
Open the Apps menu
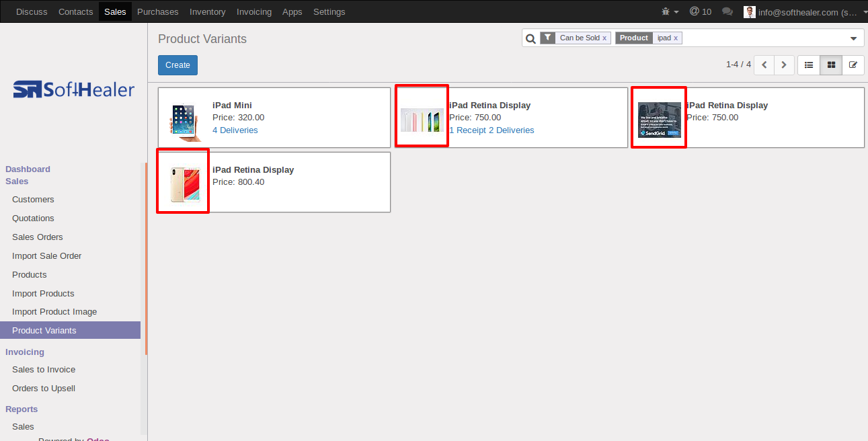pyautogui.click(x=292, y=11)
